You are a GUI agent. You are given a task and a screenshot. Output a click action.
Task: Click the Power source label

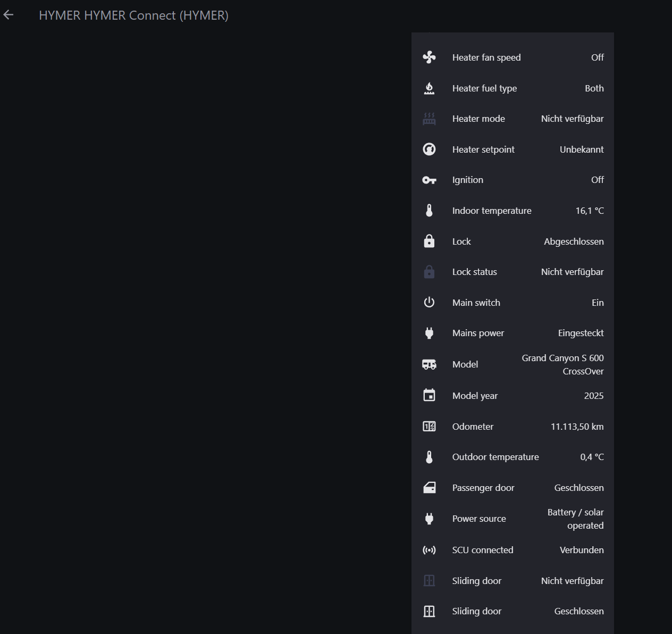tap(479, 519)
